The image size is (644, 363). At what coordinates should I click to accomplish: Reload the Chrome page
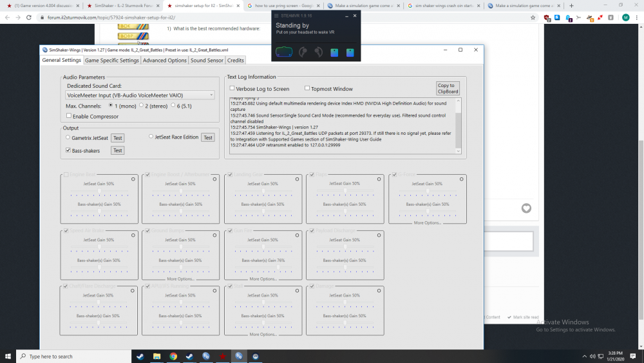(x=29, y=17)
